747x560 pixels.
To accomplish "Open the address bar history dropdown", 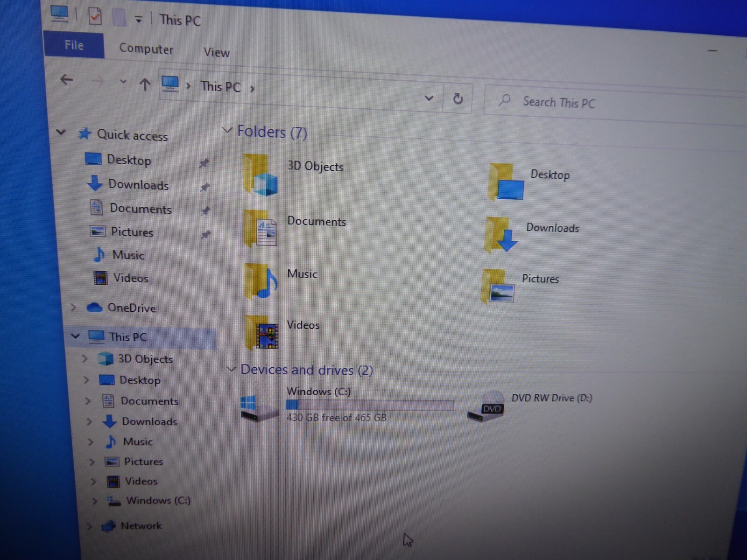I will (x=429, y=98).
